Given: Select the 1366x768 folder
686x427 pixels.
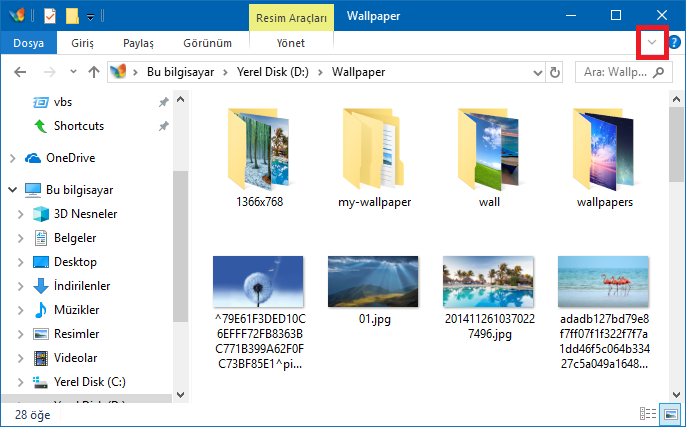Looking at the screenshot, I should [x=259, y=158].
